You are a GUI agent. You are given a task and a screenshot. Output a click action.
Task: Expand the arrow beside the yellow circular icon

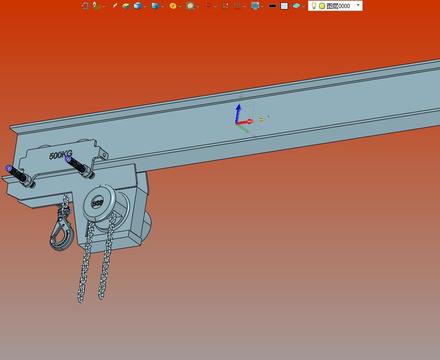(x=180, y=6)
